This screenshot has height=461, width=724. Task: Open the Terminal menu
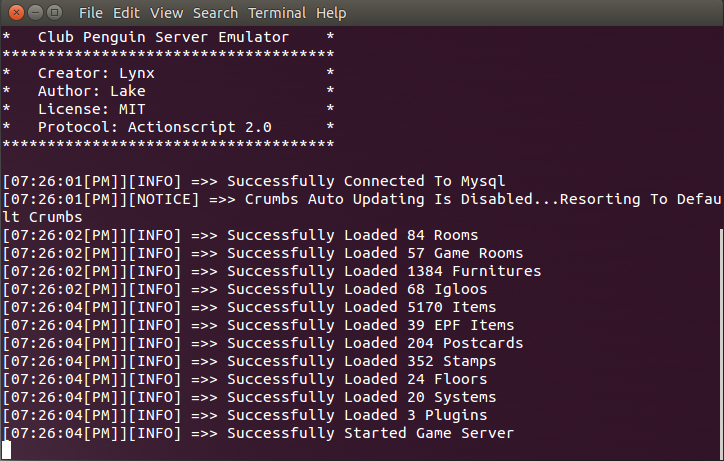click(277, 13)
